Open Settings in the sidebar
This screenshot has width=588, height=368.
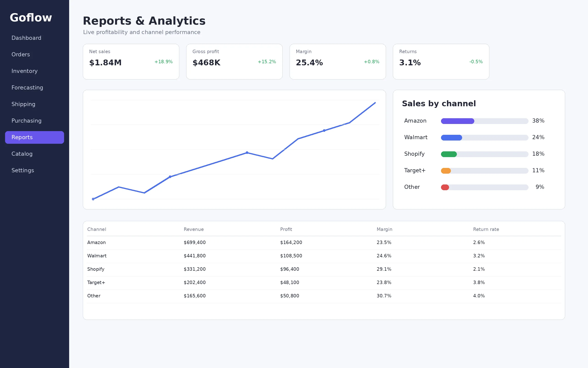pos(34,170)
